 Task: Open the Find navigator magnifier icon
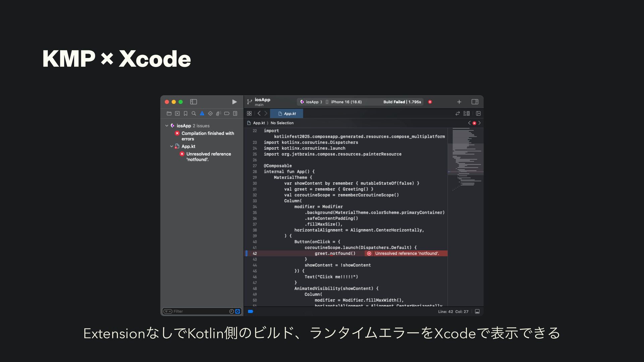click(194, 114)
